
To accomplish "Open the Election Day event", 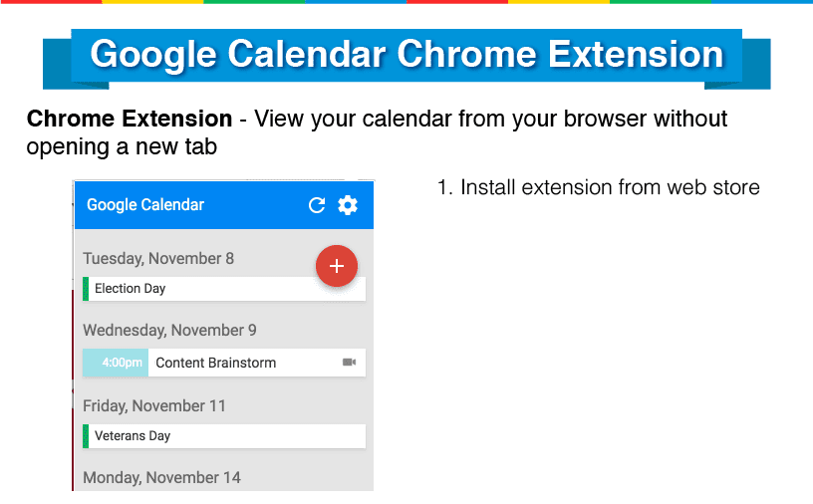I will (x=224, y=289).
